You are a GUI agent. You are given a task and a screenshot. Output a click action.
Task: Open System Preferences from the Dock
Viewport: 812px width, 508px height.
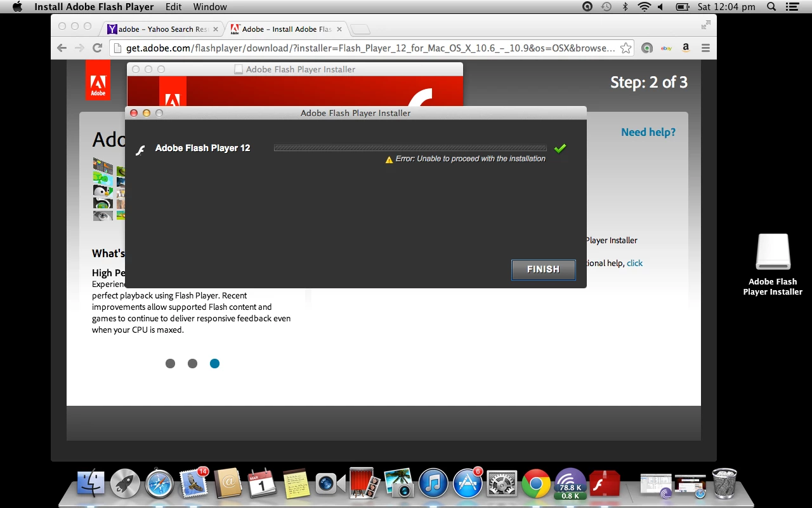(502, 485)
